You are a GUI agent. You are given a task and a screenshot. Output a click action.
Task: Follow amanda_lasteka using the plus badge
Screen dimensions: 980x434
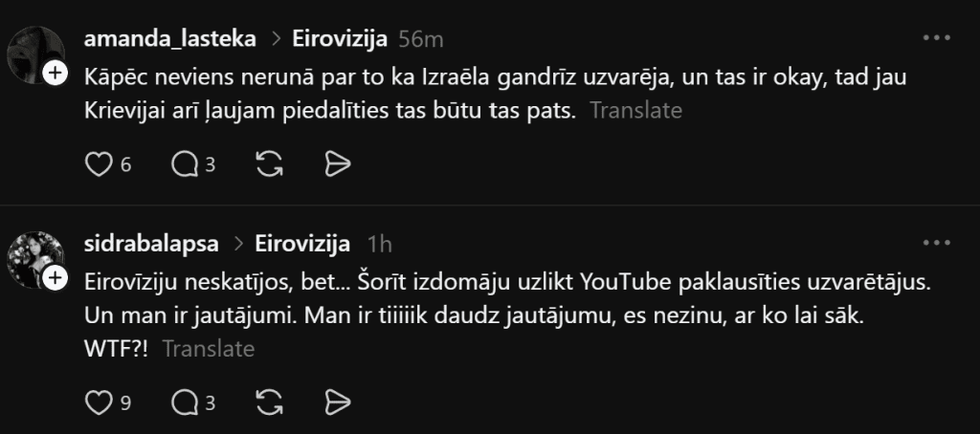[55, 73]
